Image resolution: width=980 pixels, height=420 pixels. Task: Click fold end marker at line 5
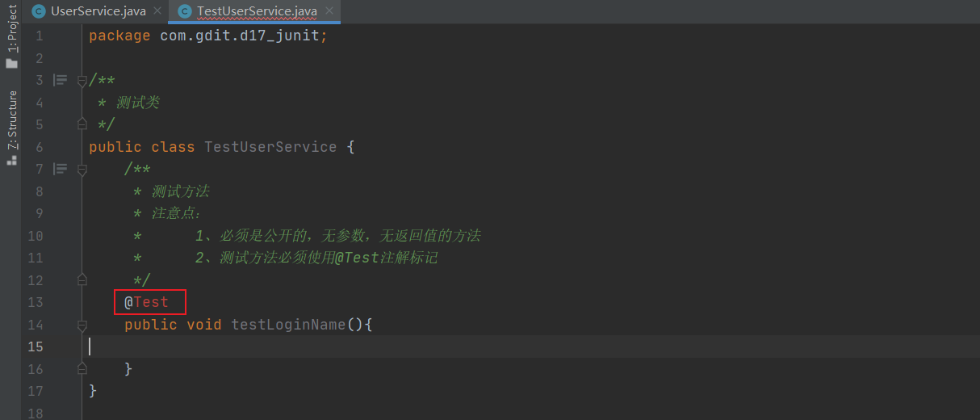tap(82, 124)
